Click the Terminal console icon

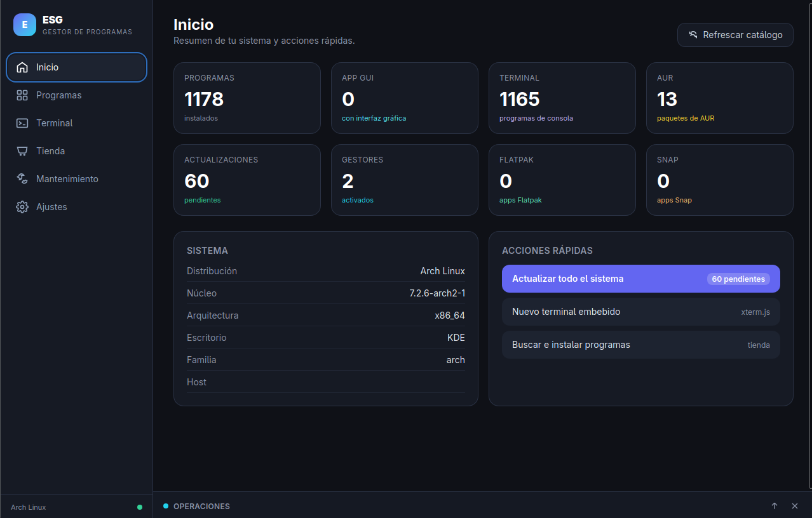coord(22,123)
